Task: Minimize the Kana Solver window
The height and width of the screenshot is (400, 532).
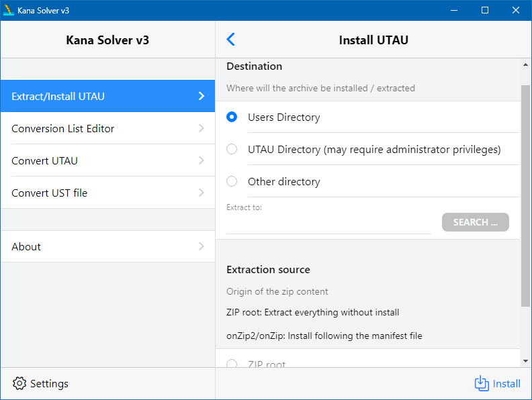Action: tap(454, 10)
